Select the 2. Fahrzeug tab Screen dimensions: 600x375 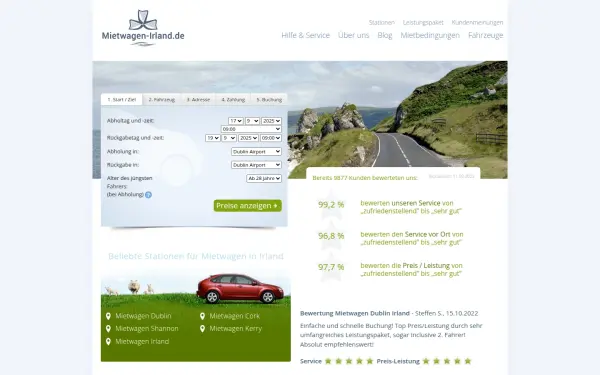tap(162, 100)
